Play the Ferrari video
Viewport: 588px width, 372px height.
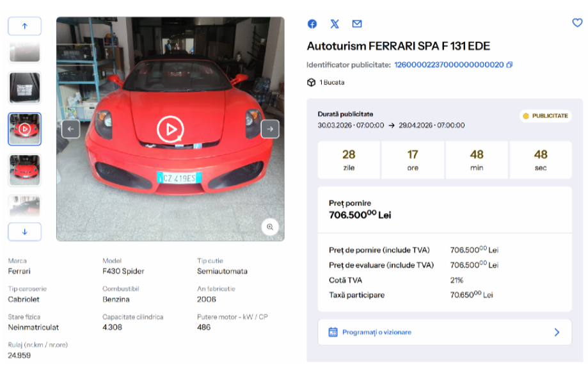(x=170, y=129)
